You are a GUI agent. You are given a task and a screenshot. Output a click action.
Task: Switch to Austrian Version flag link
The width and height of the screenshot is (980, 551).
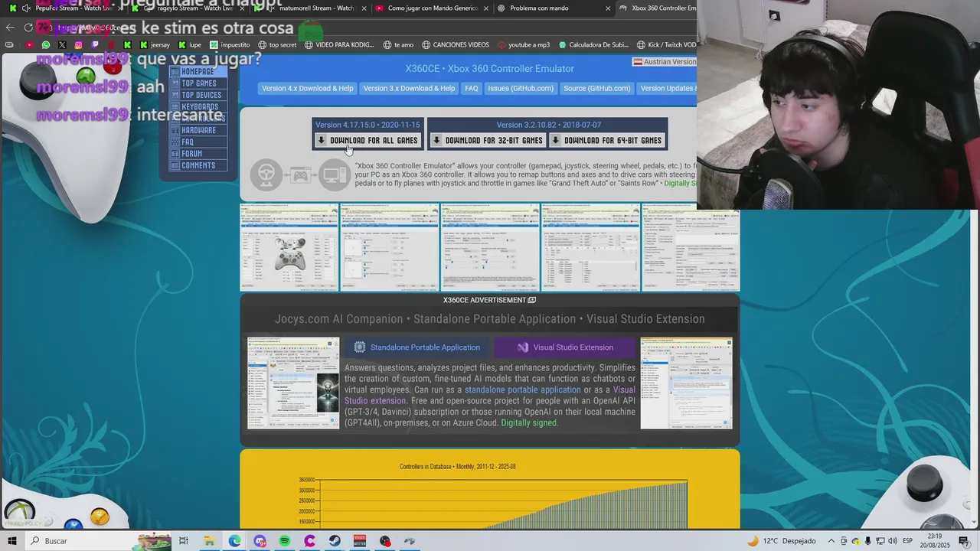click(665, 62)
